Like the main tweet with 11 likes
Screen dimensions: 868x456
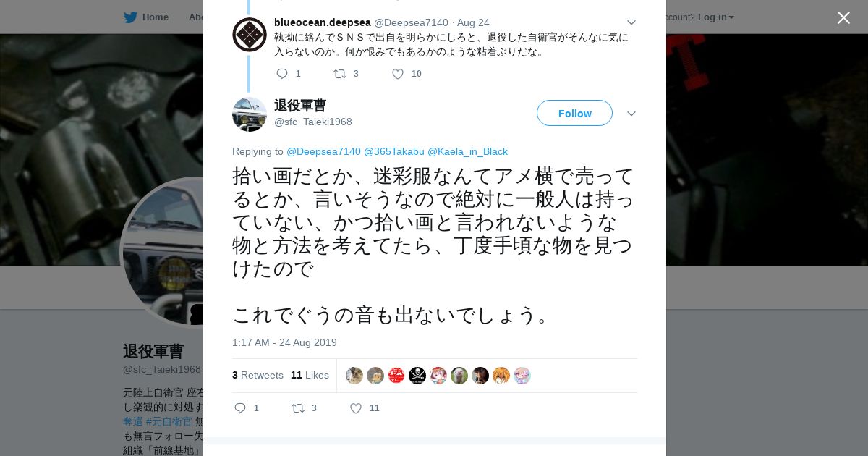coord(356,408)
